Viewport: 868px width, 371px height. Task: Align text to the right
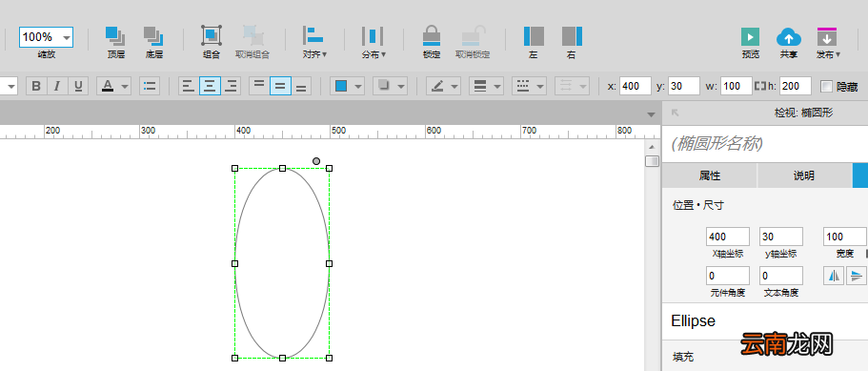tap(231, 86)
